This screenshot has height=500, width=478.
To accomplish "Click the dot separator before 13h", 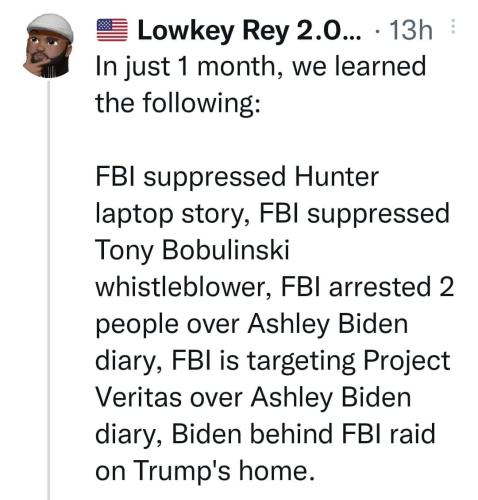I will 377,32.
